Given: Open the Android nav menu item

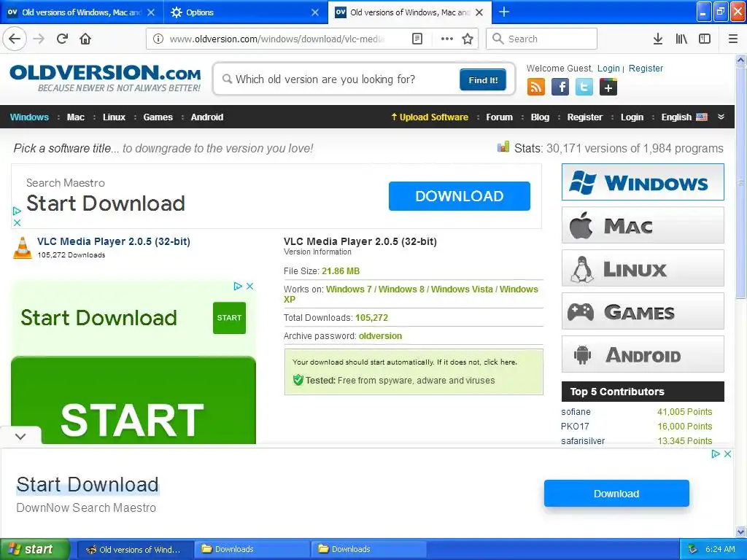Looking at the screenshot, I should click(207, 117).
